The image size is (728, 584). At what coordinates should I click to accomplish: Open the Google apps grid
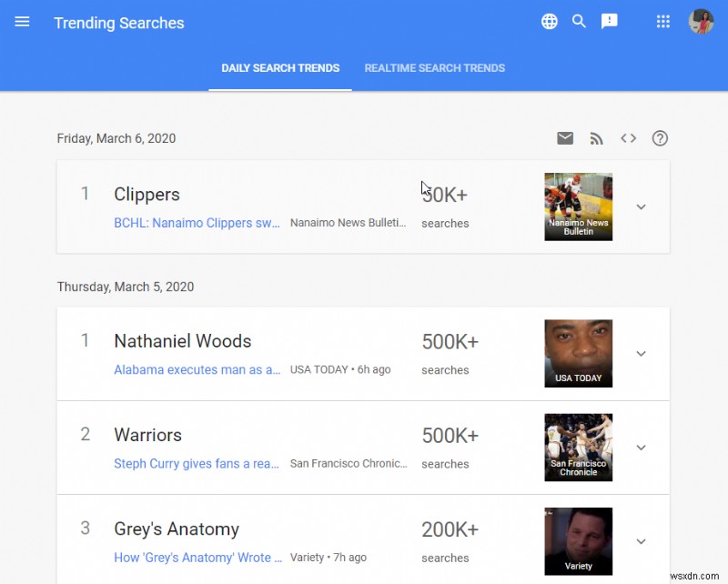(662, 21)
